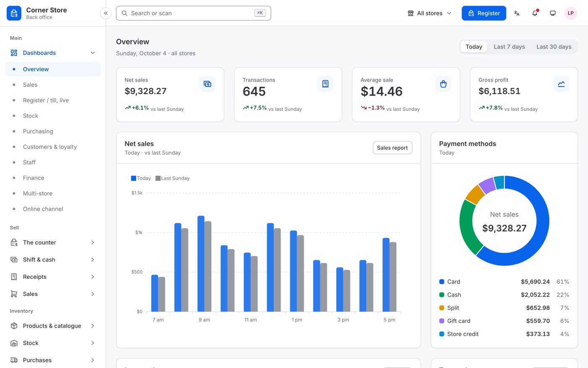Image resolution: width=588 pixels, height=368 pixels.
Task: Expand The counter submenu chevron
Action: (x=93, y=243)
